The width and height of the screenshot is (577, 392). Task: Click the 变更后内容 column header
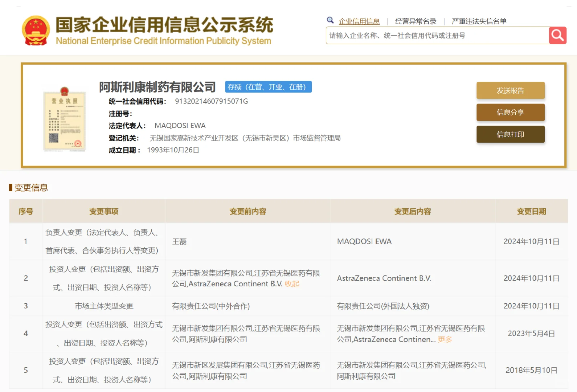click(413, 211)
